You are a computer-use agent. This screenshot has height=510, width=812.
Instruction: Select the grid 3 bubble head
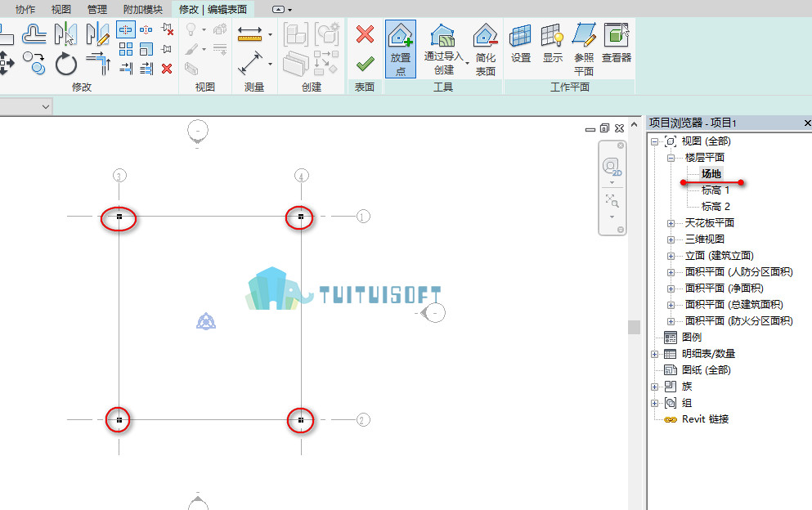pyautogui.click(x=119, y=176)
